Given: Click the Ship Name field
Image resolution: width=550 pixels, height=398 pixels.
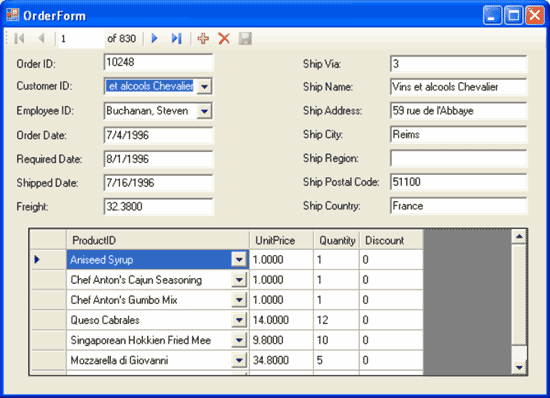Looking at the screenshot, I should pos(458,87).
